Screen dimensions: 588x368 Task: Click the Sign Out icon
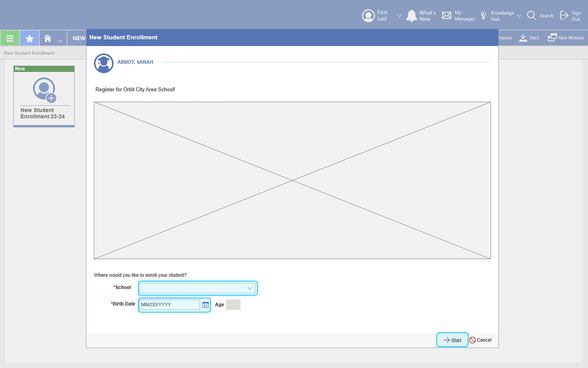pyautogui.click(x=564, y=15)
